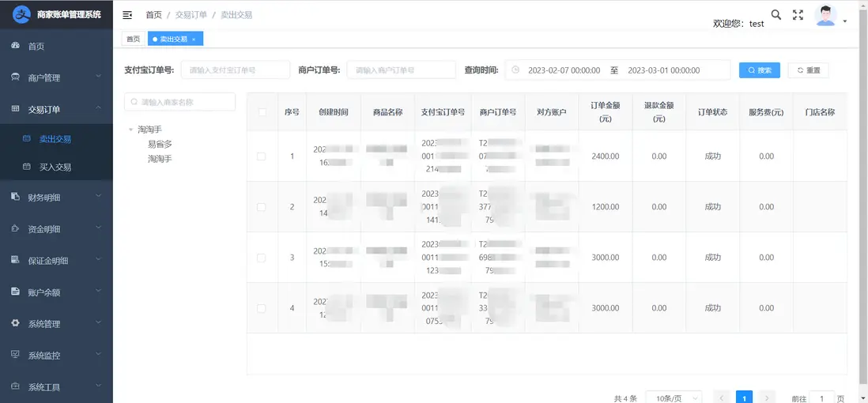Click the 重置 reset button
The height and width of the screenshot is (403, 868).
[x=808, y=70]
